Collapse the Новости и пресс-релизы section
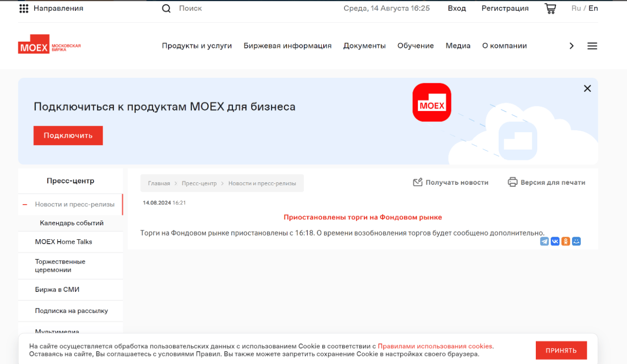Screen dimensions: 627x364 coord(25,205)
